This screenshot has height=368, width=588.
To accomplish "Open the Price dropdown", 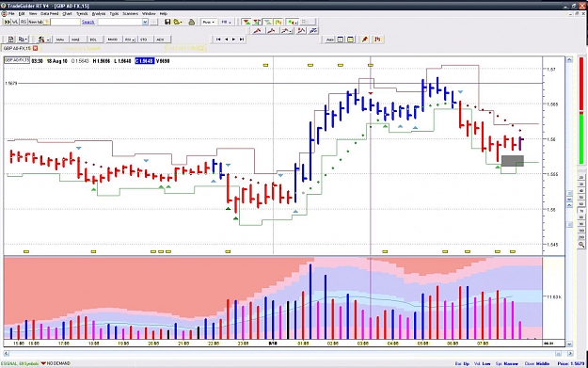I will 208,23.
